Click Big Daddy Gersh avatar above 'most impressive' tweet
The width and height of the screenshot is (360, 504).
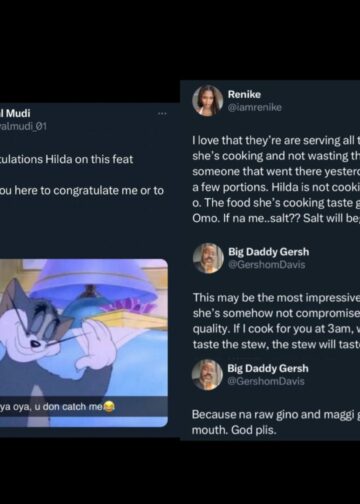[x=208, y=258]
